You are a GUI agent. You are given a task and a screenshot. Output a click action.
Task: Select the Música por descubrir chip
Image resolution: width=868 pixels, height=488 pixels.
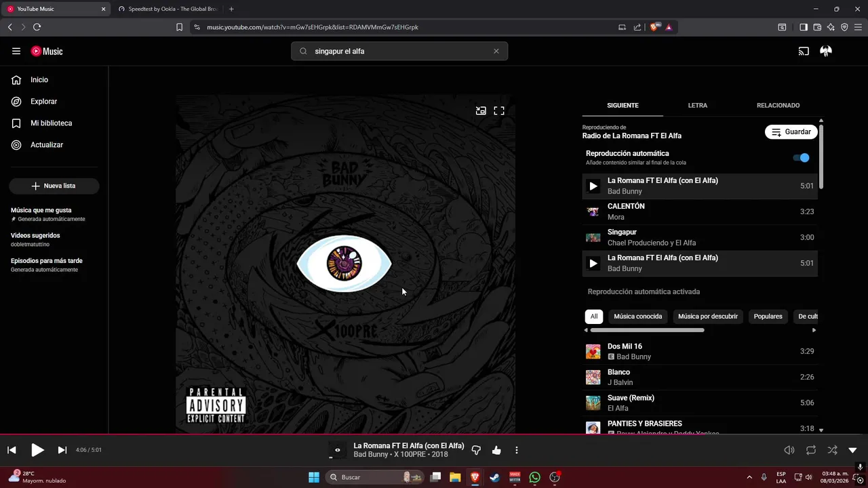point(708,317)
